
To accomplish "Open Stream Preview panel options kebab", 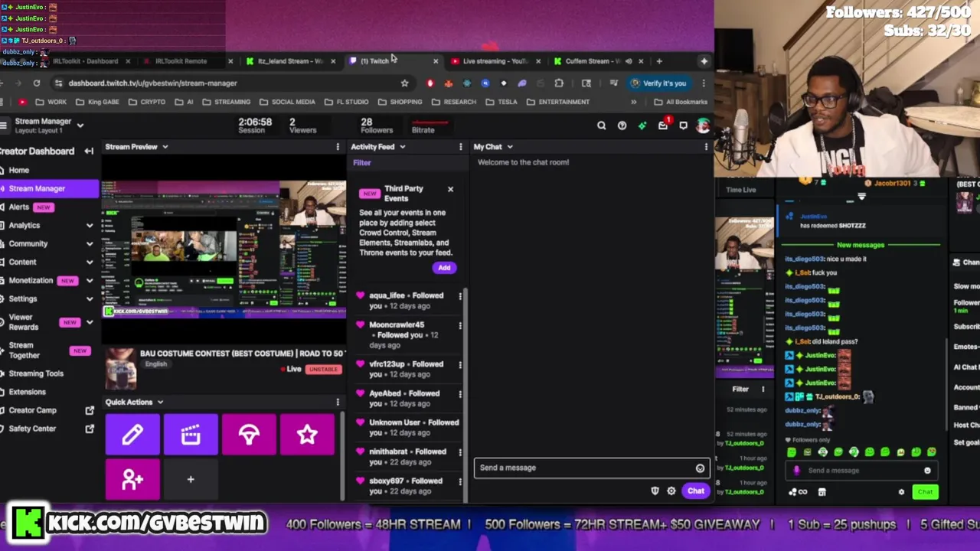I will [338, 147].
